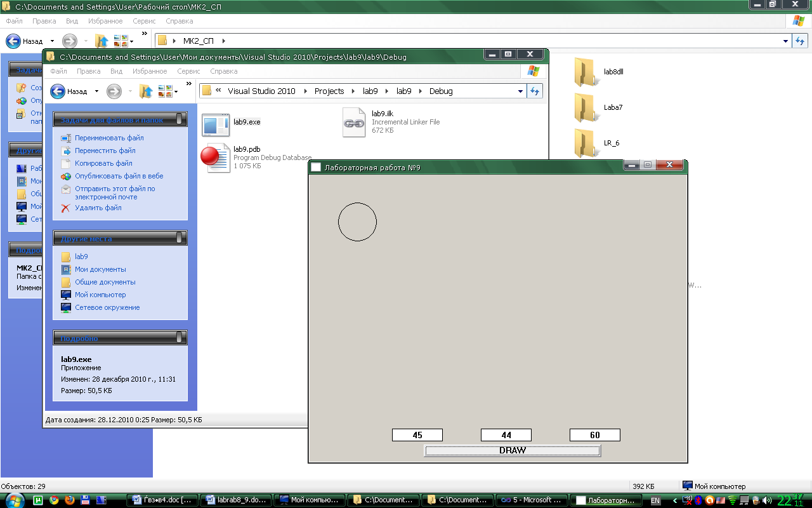The image size is (812, 508).
Task: Click the « breadcrumb overflow in the Debug address bar
Action: point(219,91)
